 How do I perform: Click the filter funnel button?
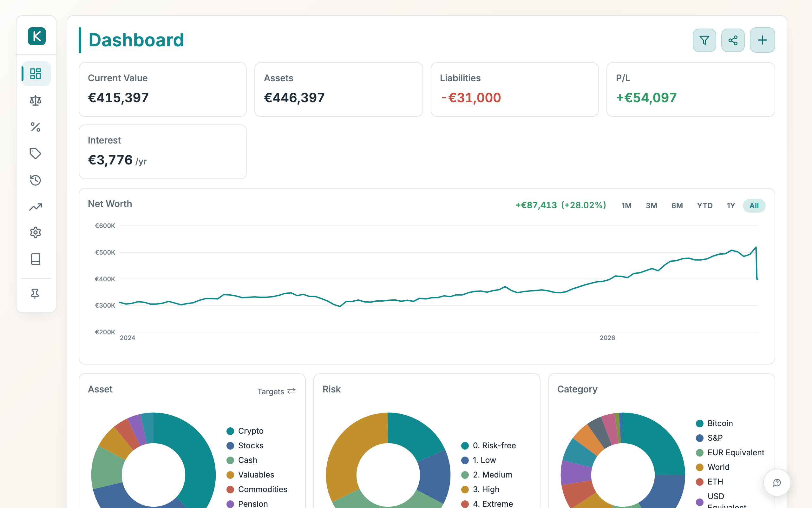[x=704, y=40]
